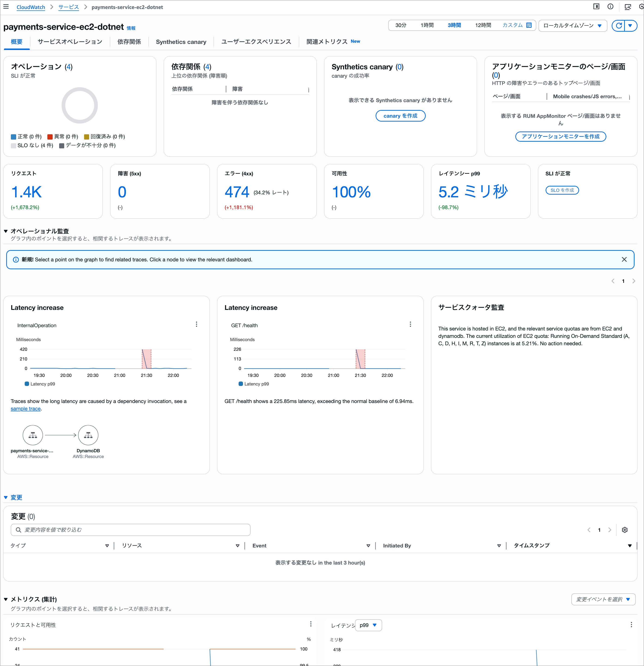Click the changes filter search field
Image resolution: width=644 pixels, height=666 pixels.
131,530
